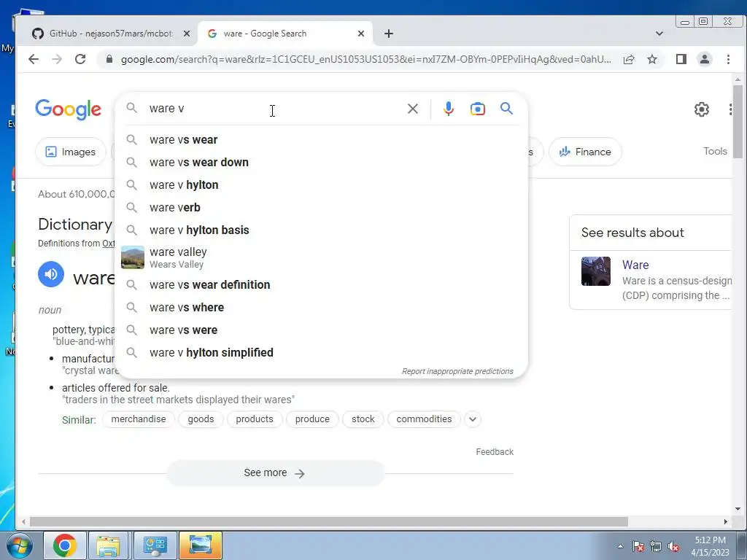This screenshot has width=747, height=560.
Task: Click the vertical scrollbar thumb
Action: click(x=738, y=122)
